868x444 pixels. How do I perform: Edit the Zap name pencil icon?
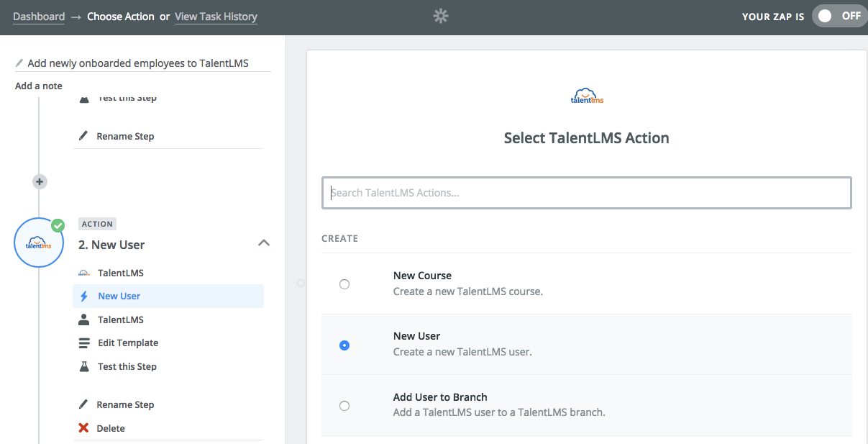19,63
